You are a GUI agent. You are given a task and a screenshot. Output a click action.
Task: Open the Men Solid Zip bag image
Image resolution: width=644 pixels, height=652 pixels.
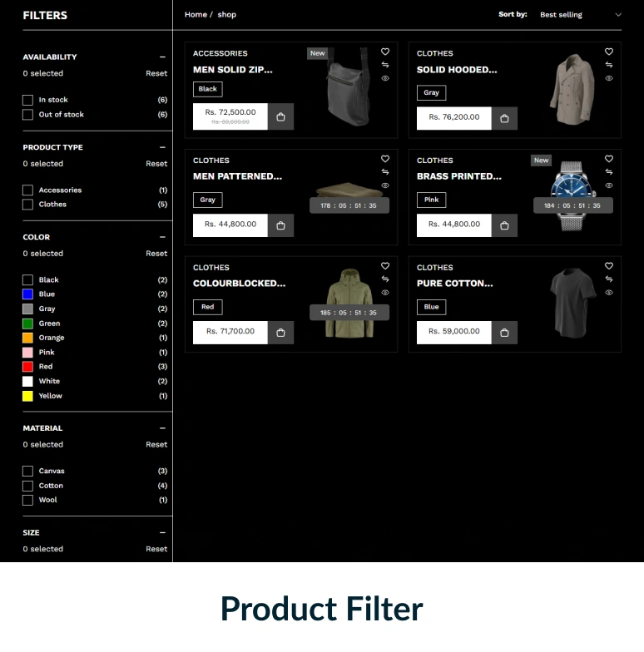click(x=349, y=87)
